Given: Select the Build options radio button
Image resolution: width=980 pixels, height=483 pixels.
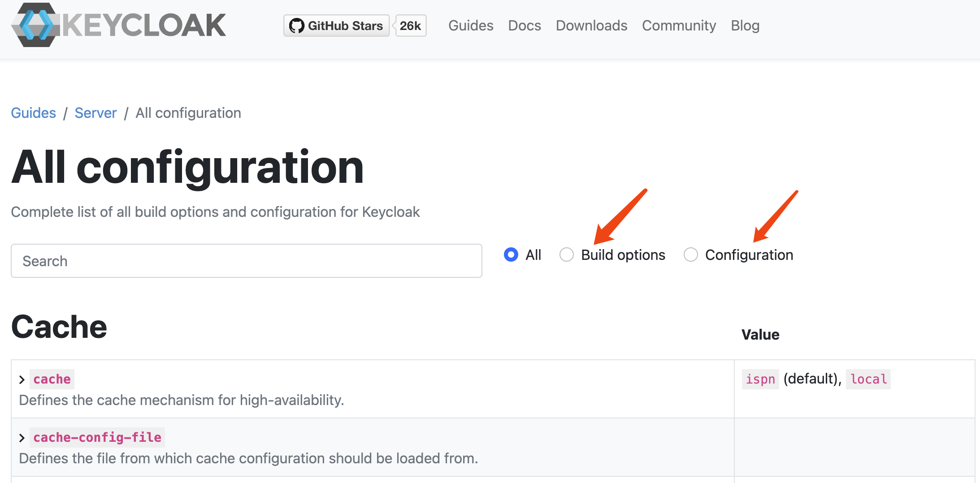Looking at the screenshot, I should point(567,254).
